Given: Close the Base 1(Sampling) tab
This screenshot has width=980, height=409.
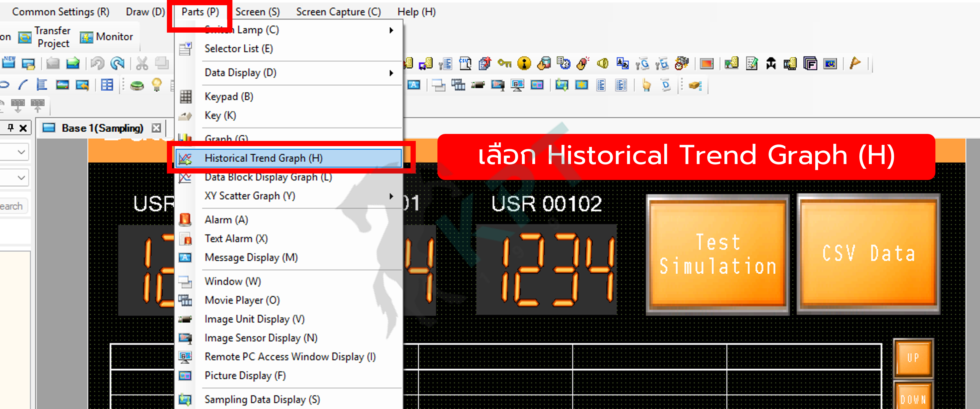Looking at the screenshot, I should (156, 128).
